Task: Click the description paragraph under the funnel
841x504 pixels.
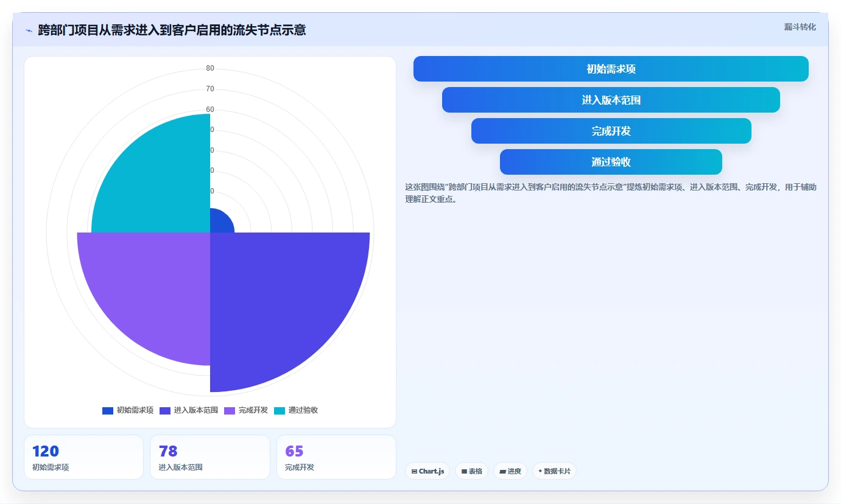Action: (611, 193)
